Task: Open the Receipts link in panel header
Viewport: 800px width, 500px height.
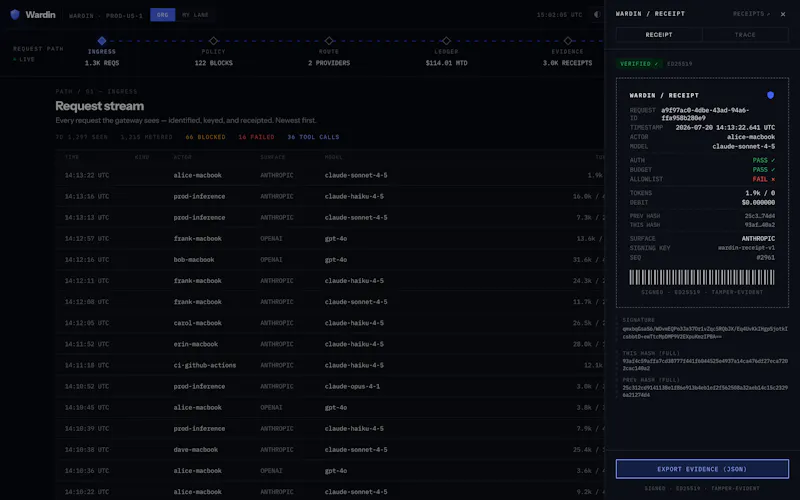Action: 751,14
